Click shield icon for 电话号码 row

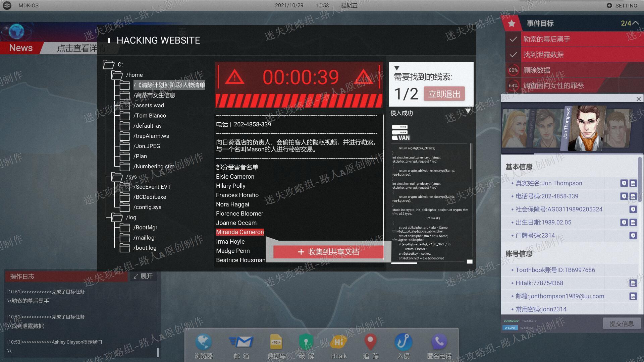(x=624, y=196)
